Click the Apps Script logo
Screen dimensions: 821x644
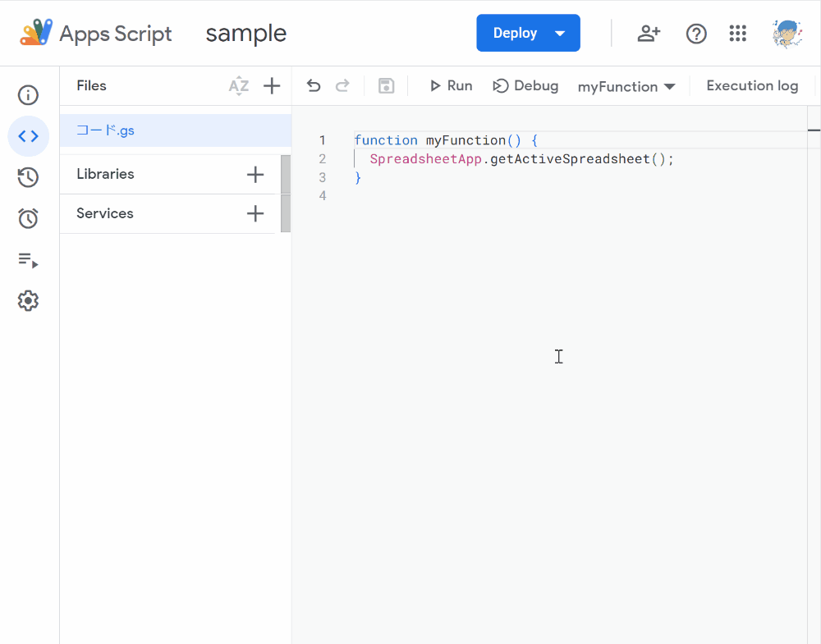tap(36, 33)
